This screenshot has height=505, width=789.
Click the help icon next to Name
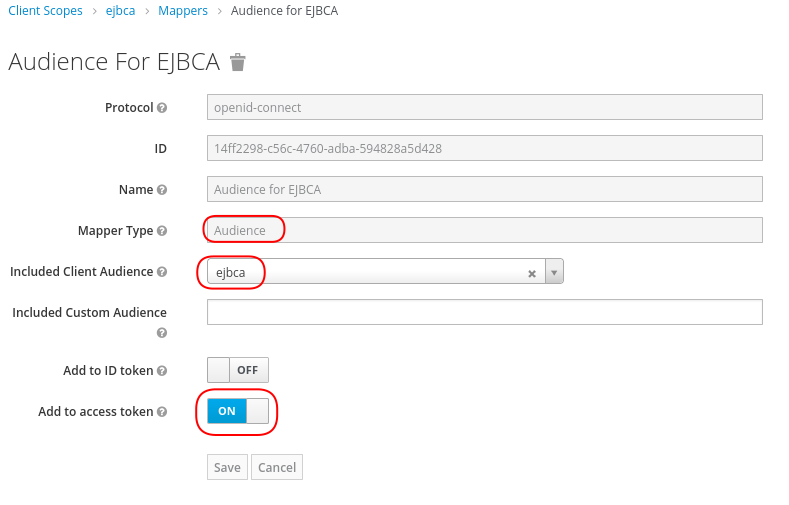tap(162, 190)
